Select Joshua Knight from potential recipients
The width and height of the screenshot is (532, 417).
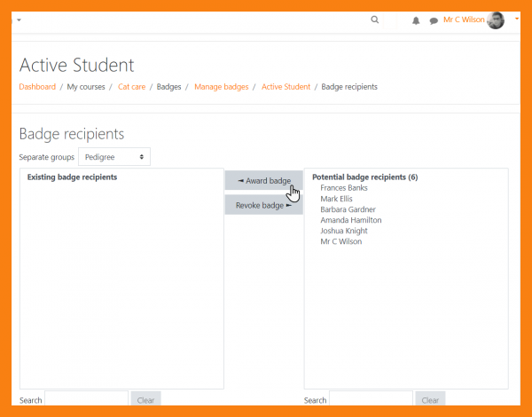pos(344,231)
